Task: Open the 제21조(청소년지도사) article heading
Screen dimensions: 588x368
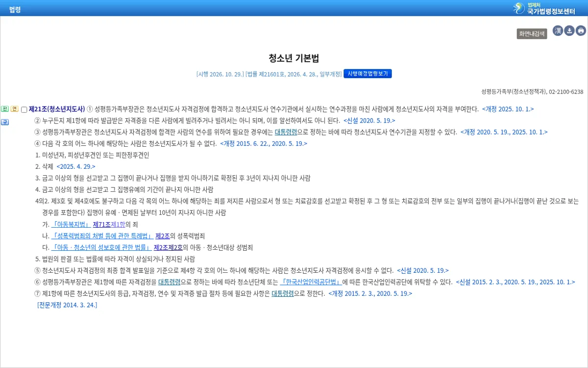Action: (x=57, y=109)
